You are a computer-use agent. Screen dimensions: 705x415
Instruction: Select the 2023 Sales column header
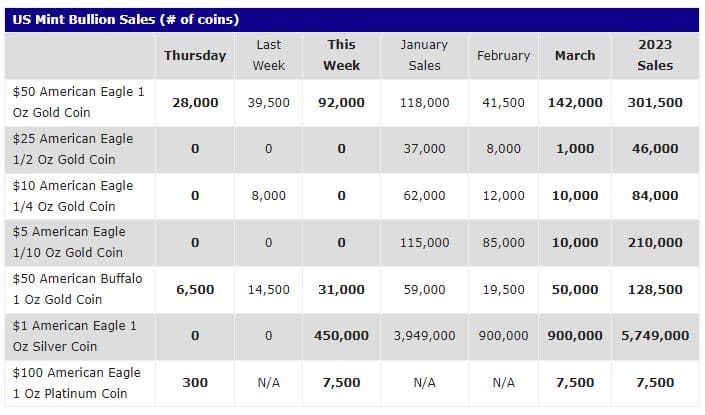click(x=655, y=56)
